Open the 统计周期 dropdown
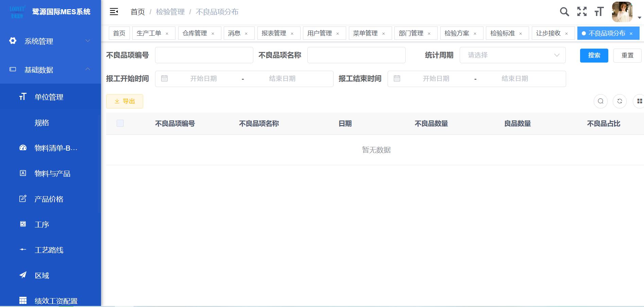Screen dimensions: 644x307 point(512,55)
